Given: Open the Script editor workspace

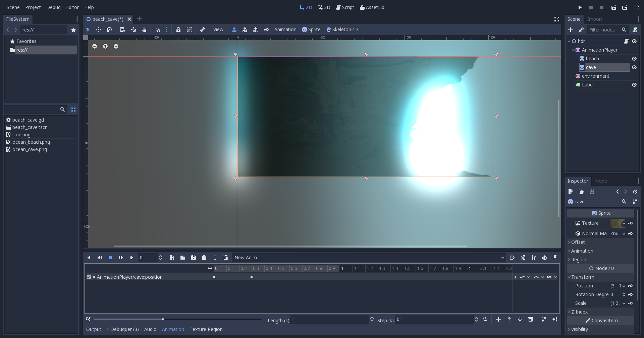Looking at the screenshot, I should tap(345, 7).
